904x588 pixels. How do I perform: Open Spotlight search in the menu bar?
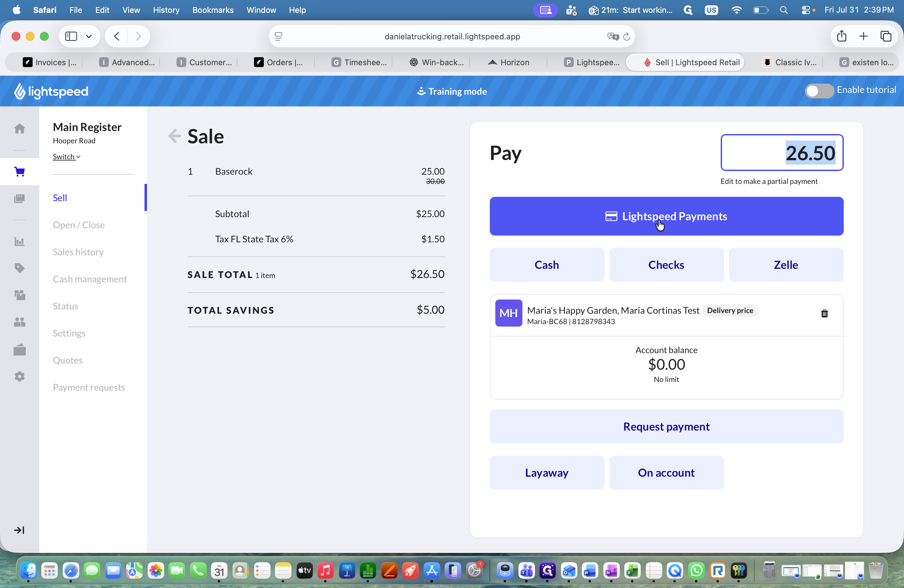784,10
